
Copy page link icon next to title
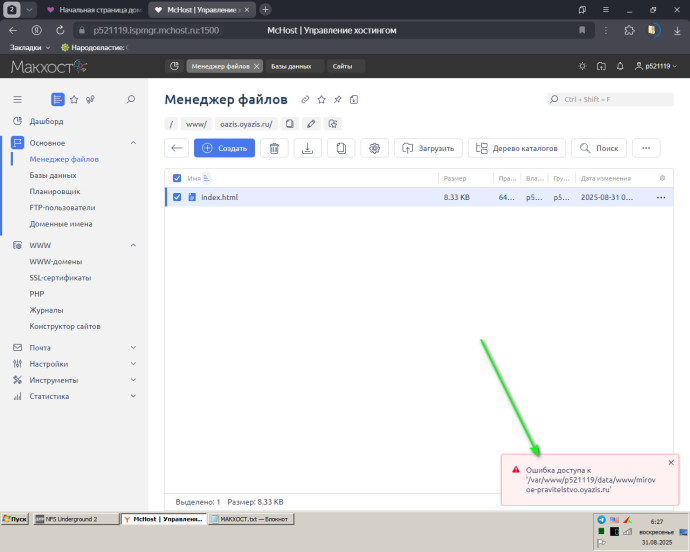point(305,99)
